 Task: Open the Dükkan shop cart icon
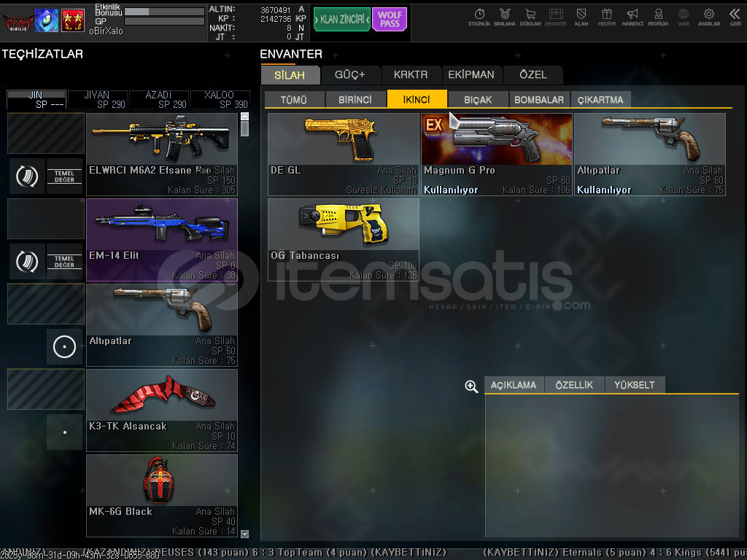pos(530,17)
